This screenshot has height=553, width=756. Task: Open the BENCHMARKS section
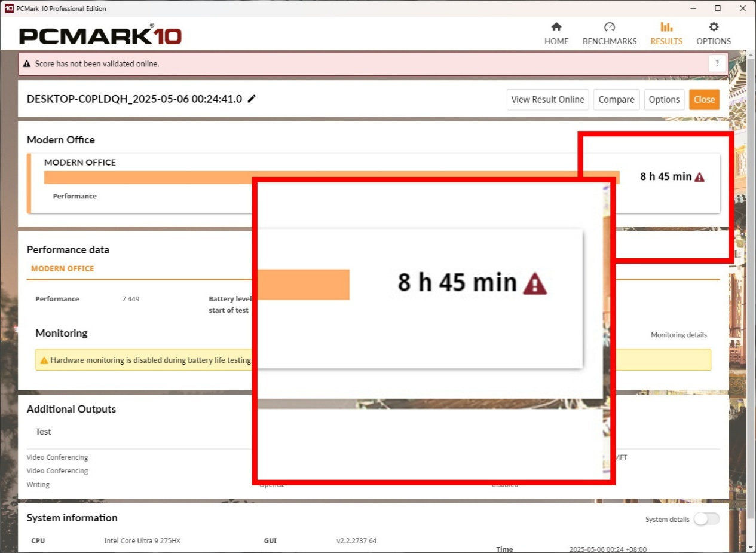pyautogui.click(x=610, y=34)
